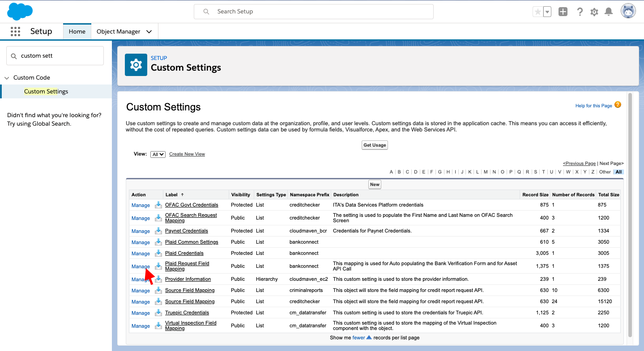Viewport: 644px width, 351px height.
Task: Open the Provider Information label link
Action: click(x=188, y=279)
